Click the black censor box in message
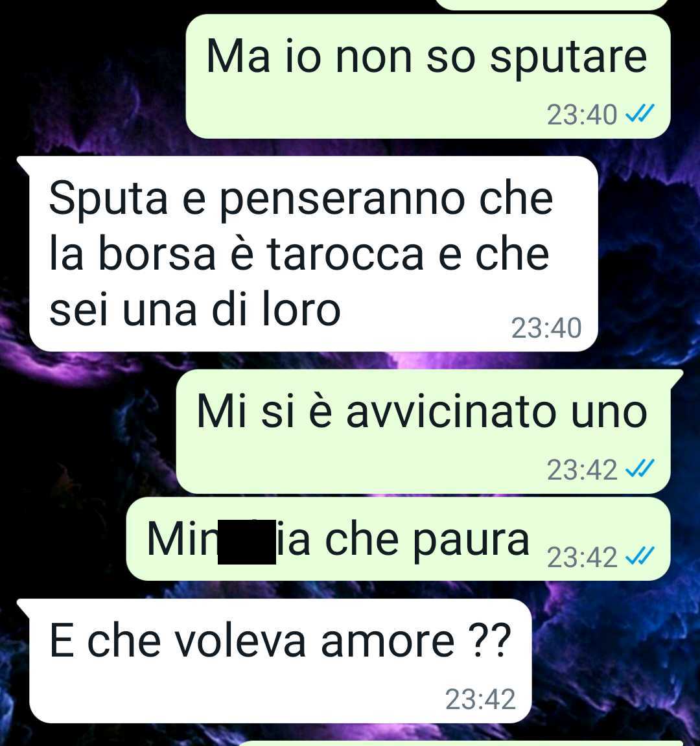 [246, 542]
